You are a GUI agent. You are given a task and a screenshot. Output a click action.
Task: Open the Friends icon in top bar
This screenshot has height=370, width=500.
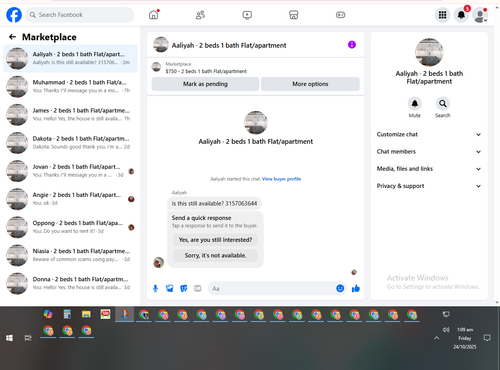coord(200,15)
